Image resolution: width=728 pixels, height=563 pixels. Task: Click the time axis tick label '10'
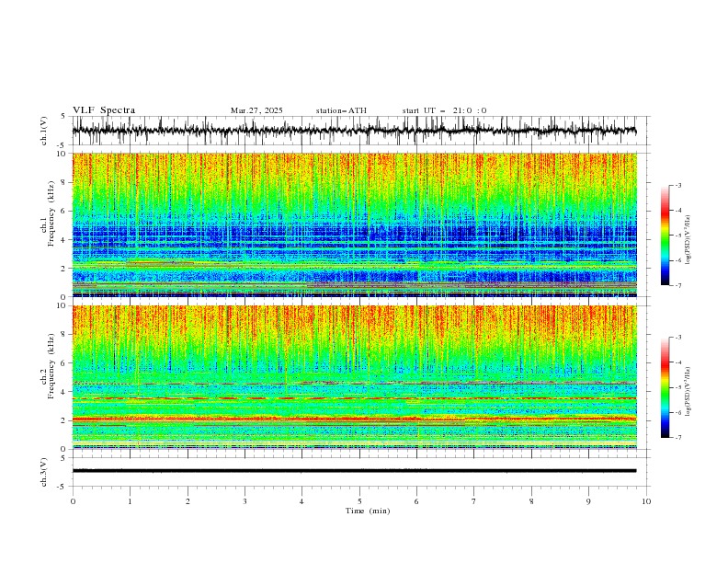coord(646,501)
